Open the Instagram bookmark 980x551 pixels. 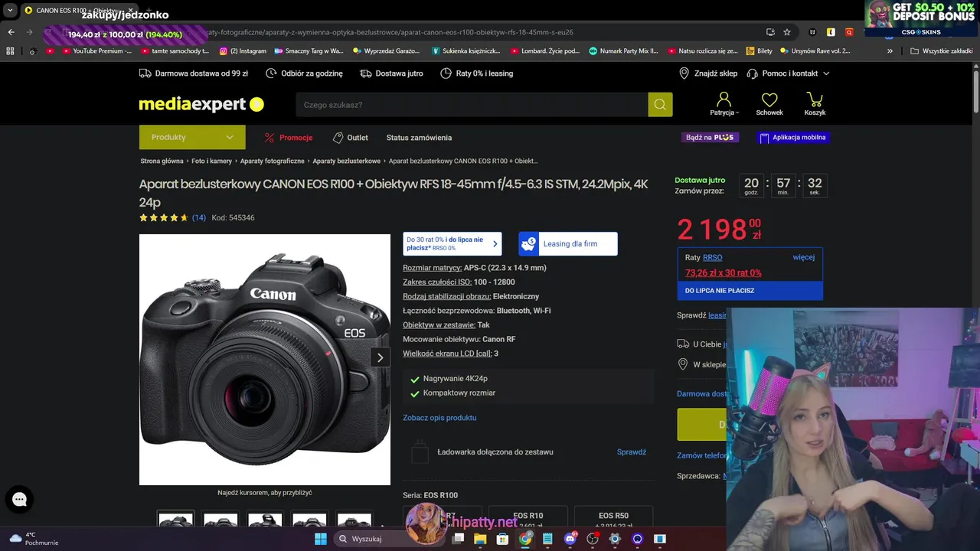click(243, 51)
